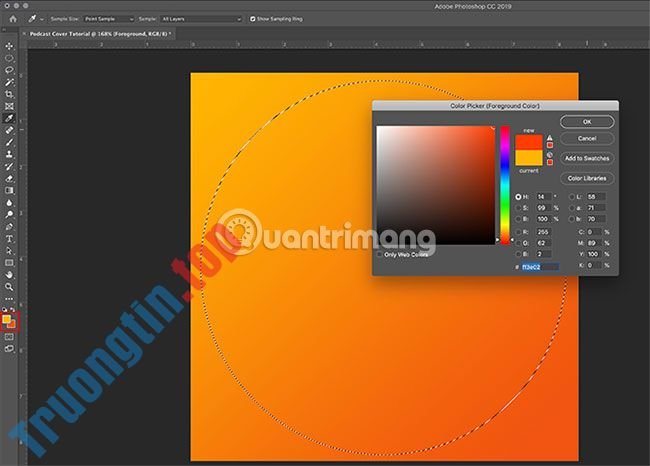Select the Lab a radio button

coord(572,208)
